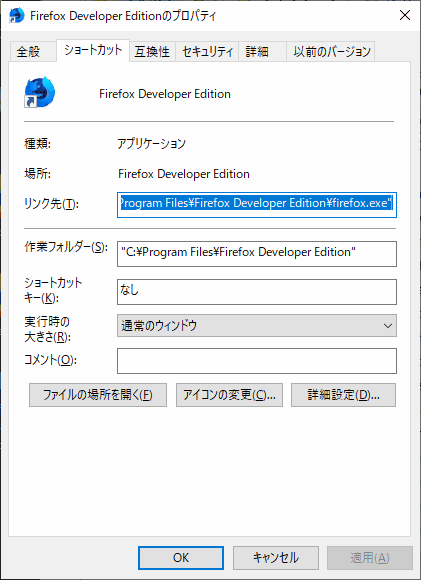Switch to the 以前のバージョン tab
The image size is (421, 580).
(331, 51)
